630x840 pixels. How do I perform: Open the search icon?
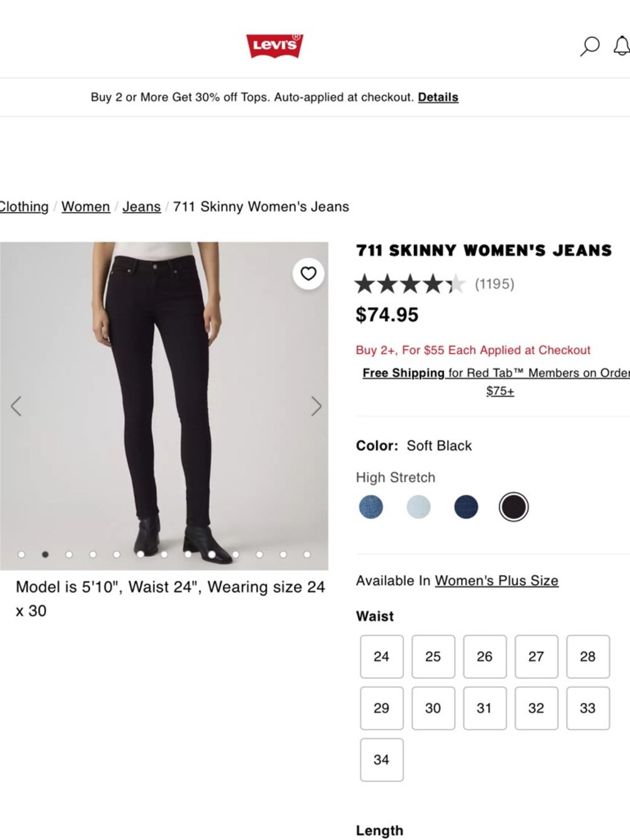[590, 46]
